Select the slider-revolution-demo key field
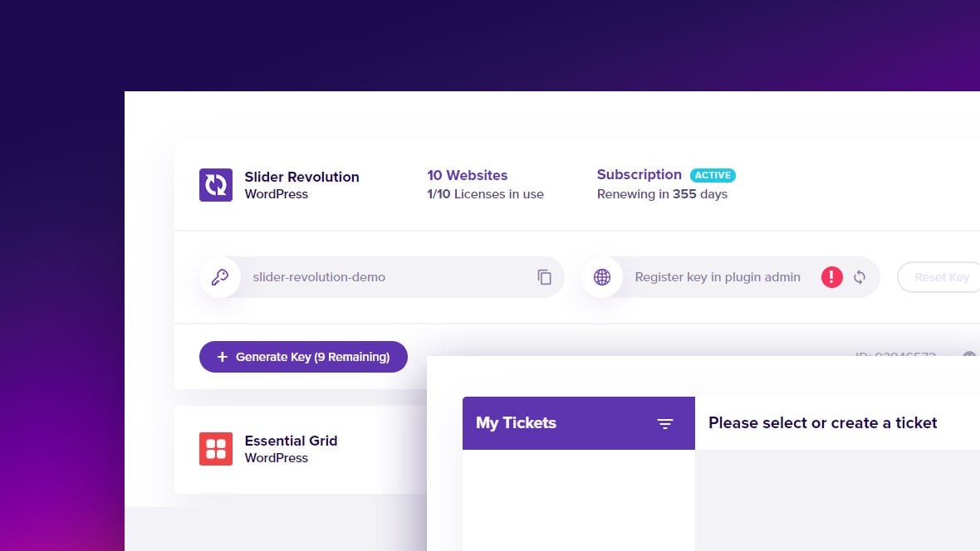Viewport: 980px width, 551px height. point(382,277)
